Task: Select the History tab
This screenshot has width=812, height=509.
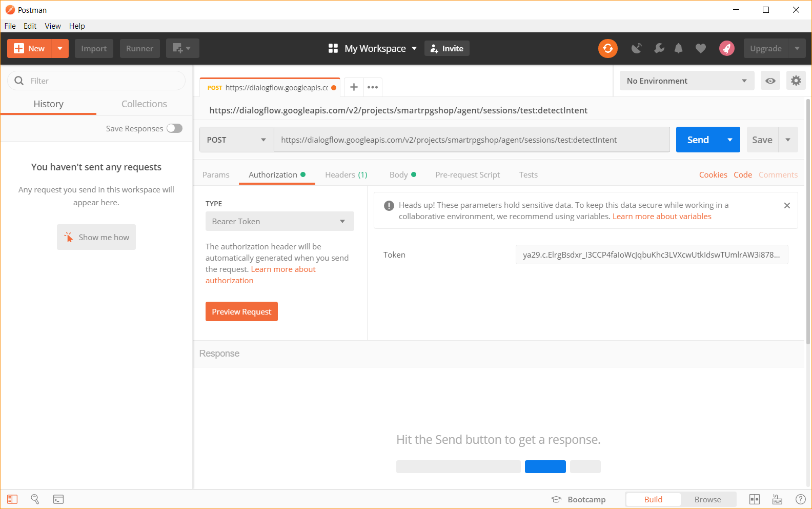Action: coord(49,104)
